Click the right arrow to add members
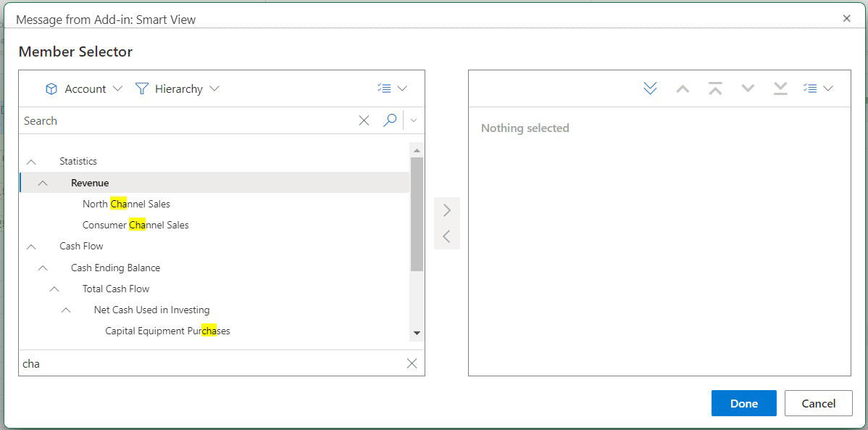This screenshot has height=430, width=868. [447, 209]
